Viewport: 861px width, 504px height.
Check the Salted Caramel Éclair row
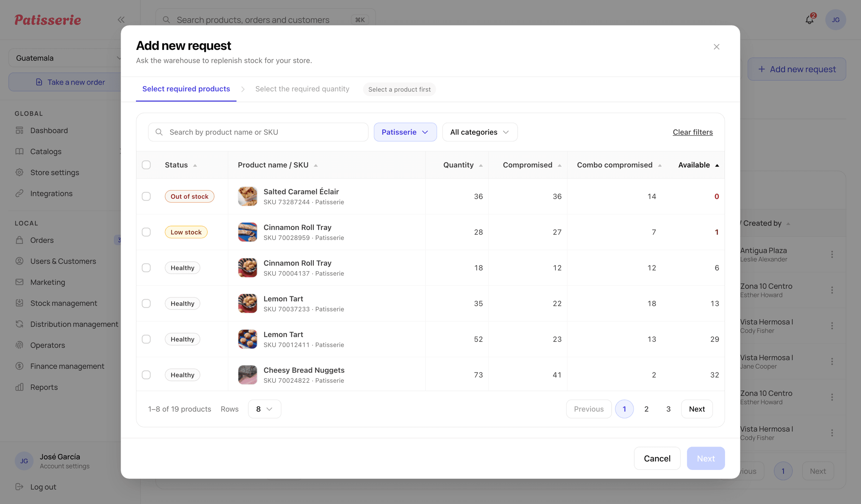pos(146,196)
